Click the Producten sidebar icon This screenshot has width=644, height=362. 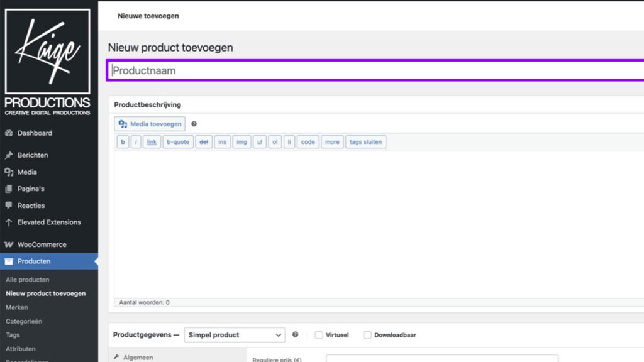[9, 261]
